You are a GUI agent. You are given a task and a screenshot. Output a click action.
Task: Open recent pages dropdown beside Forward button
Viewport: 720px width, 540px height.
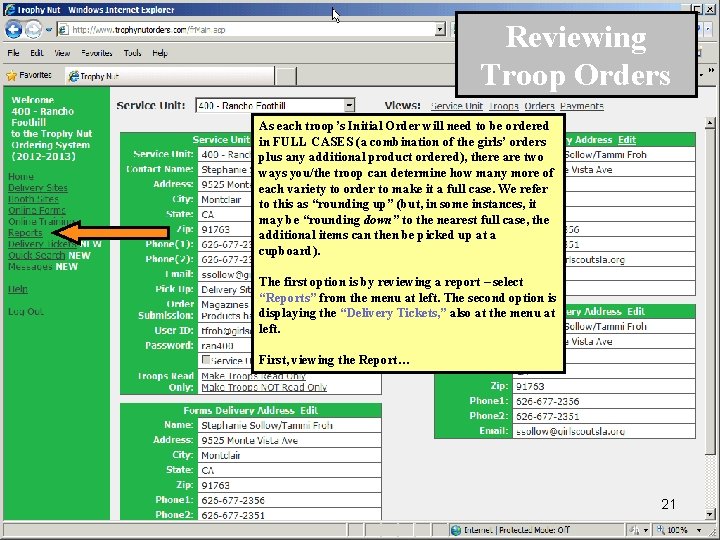click(x=49, y=30)
